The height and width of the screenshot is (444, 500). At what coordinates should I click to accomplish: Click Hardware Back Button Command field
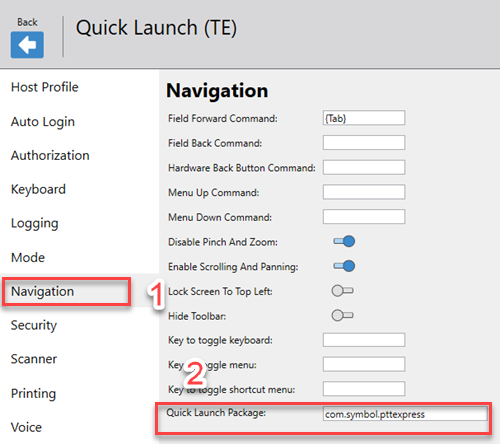click(x=364, y=167)
